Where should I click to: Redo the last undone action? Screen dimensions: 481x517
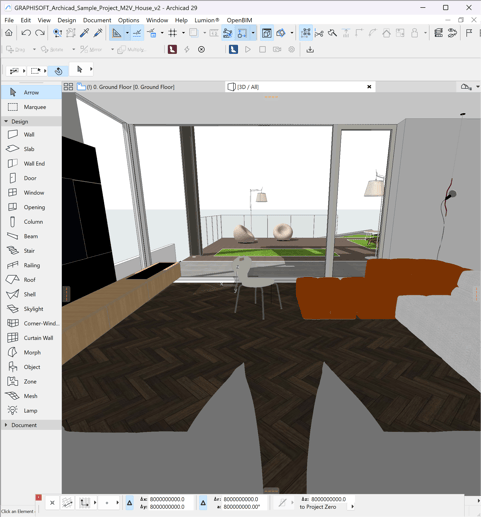click(x=40, y=33)
